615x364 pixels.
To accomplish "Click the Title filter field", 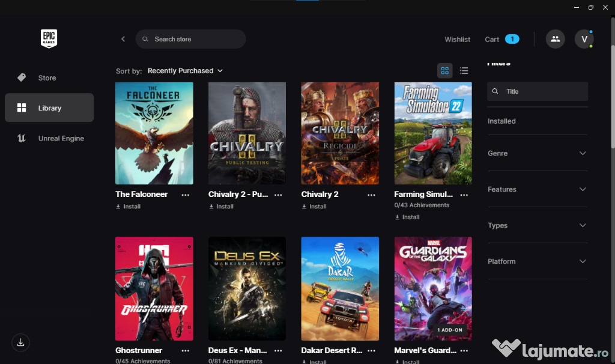I will (x=538, y=91).
